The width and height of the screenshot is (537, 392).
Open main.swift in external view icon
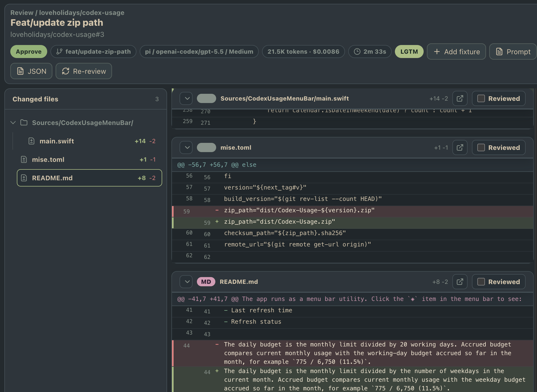[460, 98]
